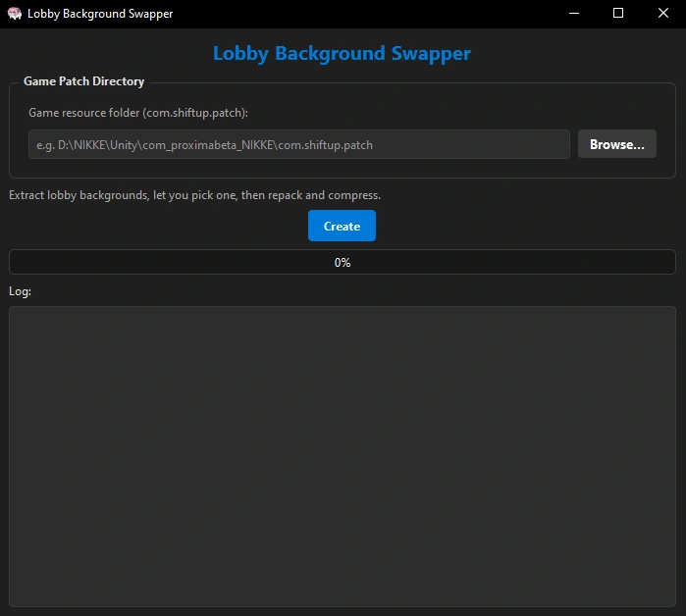This screenshot has height=616, width=686.
Task: Click the 'Game Patch Directory' group label
Action: click(84, 81)
